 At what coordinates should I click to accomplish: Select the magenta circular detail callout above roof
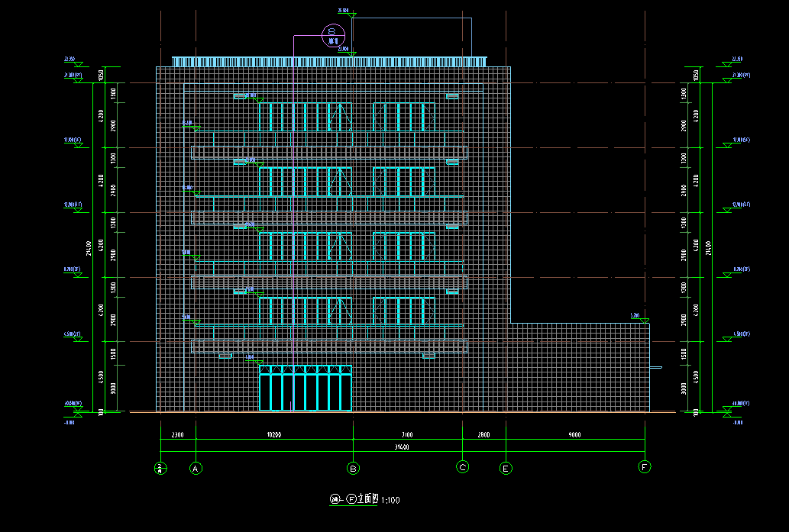[333, 34]
